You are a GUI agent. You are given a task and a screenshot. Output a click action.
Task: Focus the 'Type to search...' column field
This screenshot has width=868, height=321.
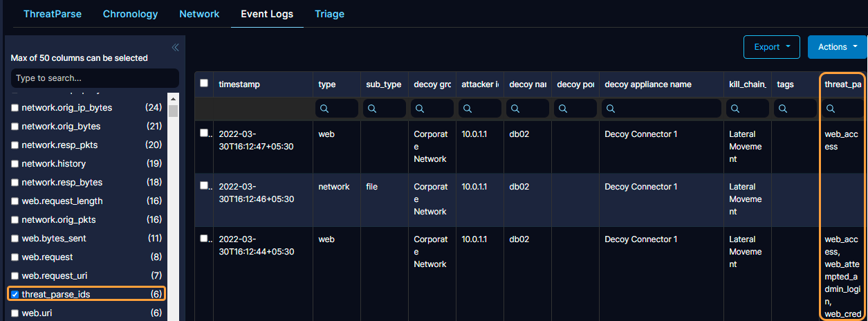tap(94, 78)
